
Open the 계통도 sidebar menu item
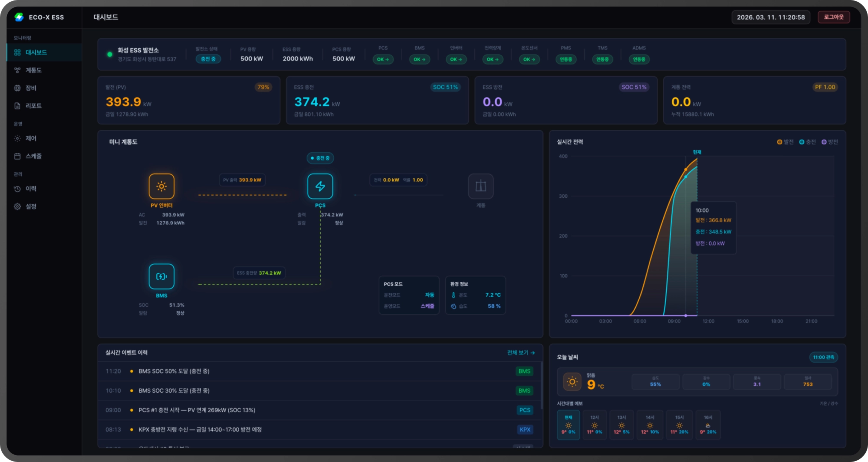(x=44, y=70)
